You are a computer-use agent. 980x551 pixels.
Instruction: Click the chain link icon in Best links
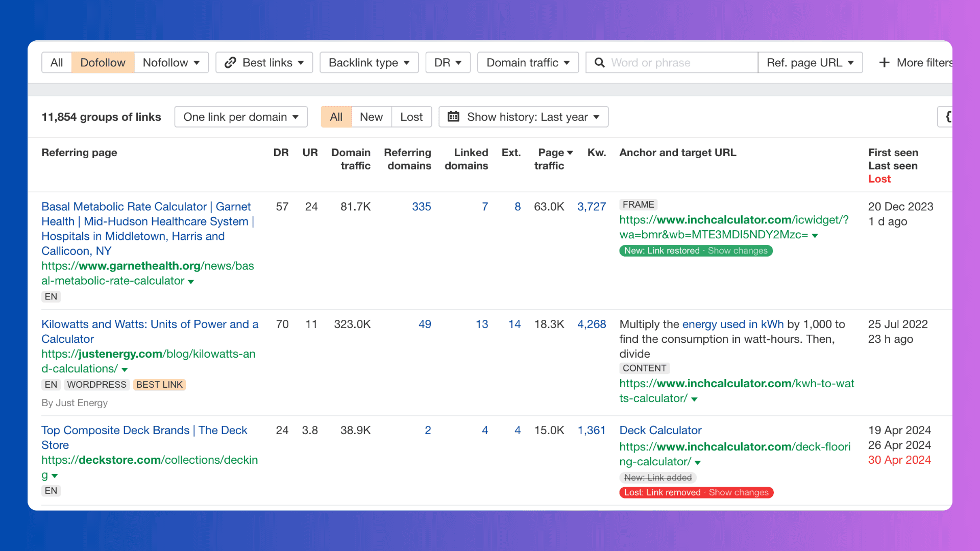230,62
